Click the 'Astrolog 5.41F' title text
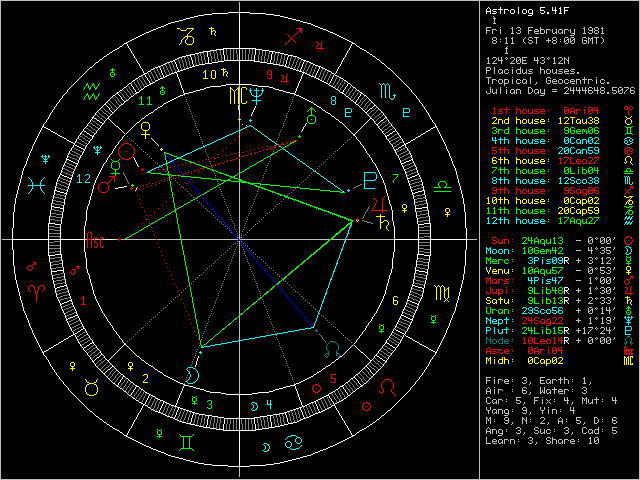This screenshot has height=480, width=640. tap(527, 11)
